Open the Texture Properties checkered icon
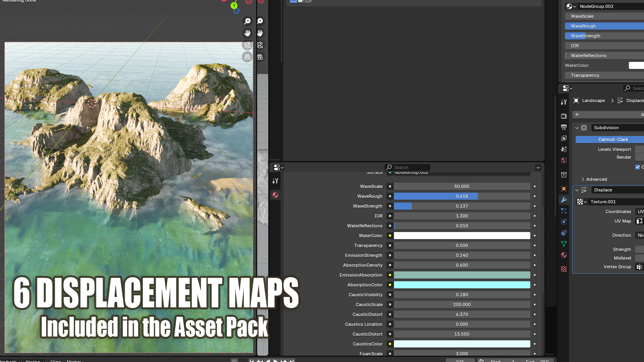The width and height of the screenshot is (644, 362). [563, 269]
